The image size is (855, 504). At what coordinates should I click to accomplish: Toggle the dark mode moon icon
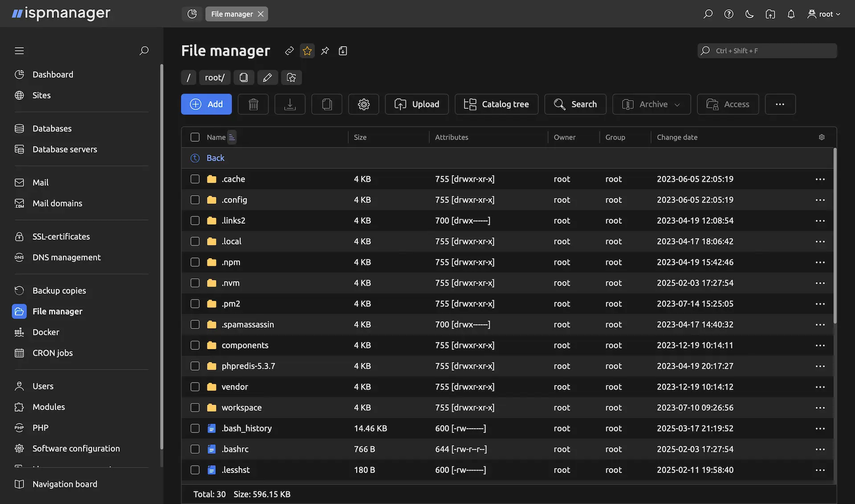point(749,14)
